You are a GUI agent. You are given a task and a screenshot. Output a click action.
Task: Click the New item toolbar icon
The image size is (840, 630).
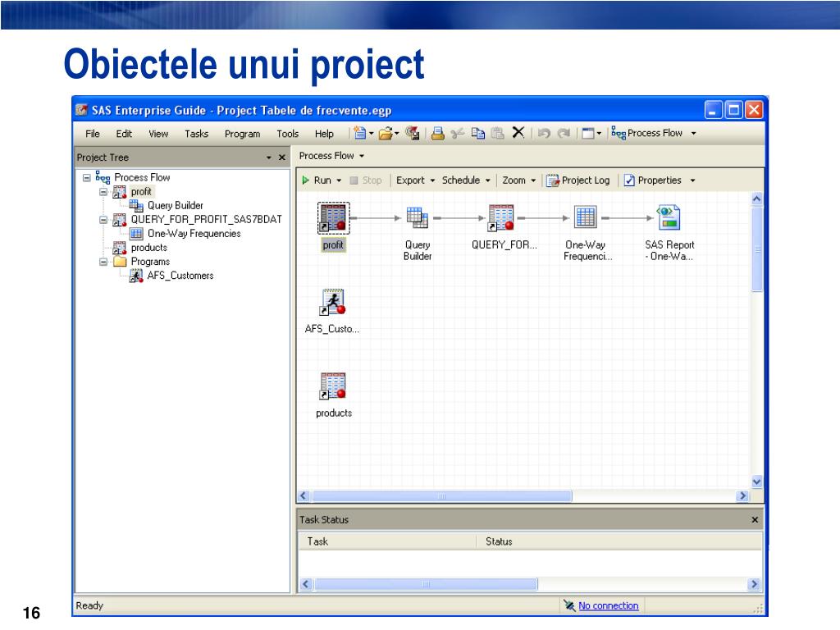click(360, 133)
